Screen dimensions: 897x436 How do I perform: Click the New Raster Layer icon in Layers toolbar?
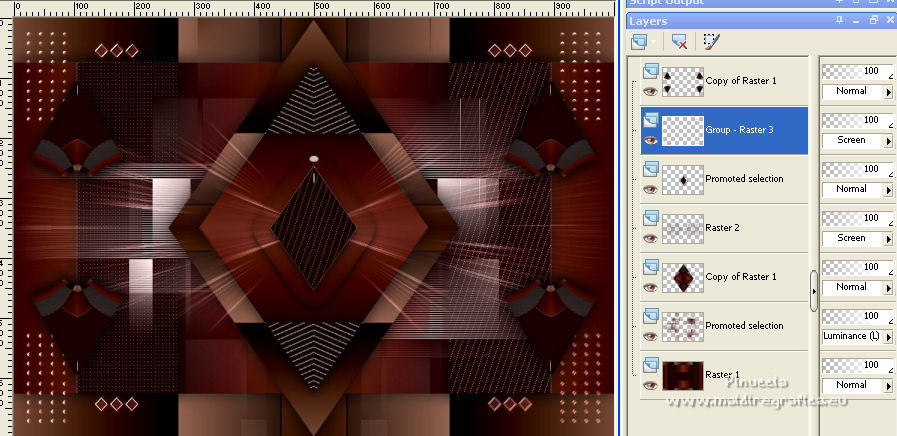coord(638,41)
